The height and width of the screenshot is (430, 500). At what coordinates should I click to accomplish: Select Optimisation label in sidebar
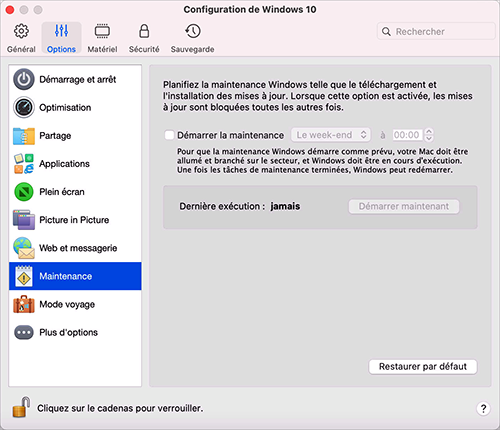(x=65, y=107)
